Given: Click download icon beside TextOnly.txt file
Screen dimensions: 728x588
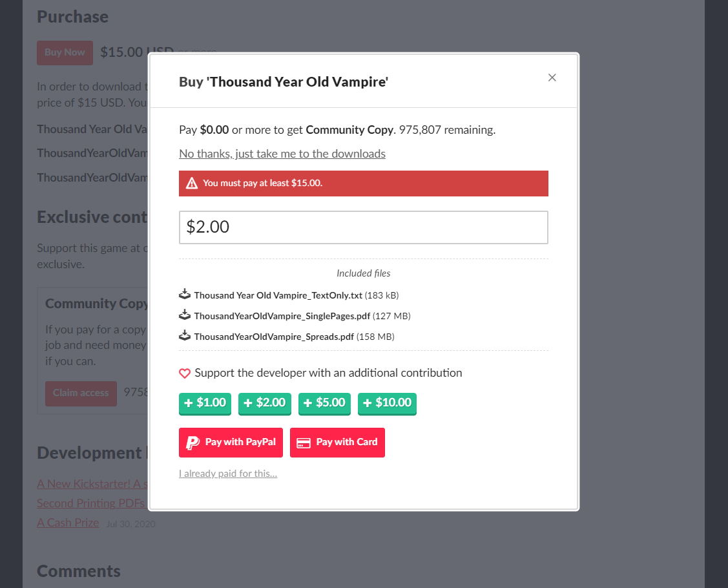Looking at the screenshot, I should [x=185, y=295].
